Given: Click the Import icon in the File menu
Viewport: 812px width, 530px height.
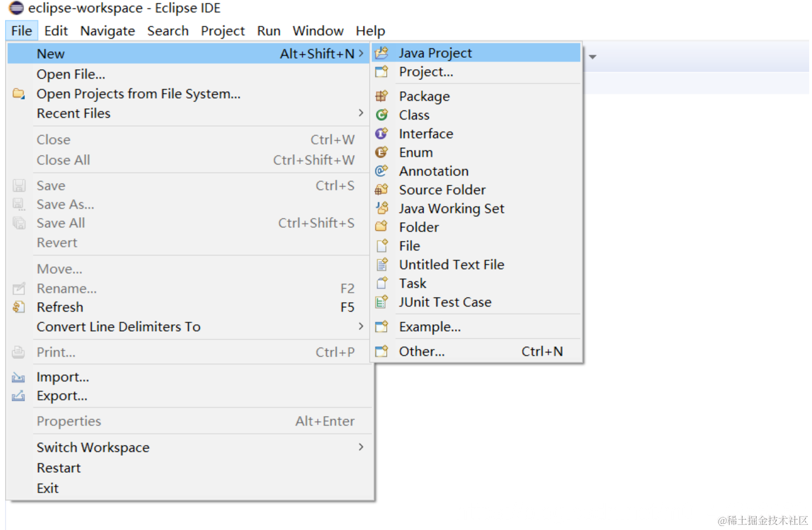Looking at the screenshot, I should coord(19,377).
